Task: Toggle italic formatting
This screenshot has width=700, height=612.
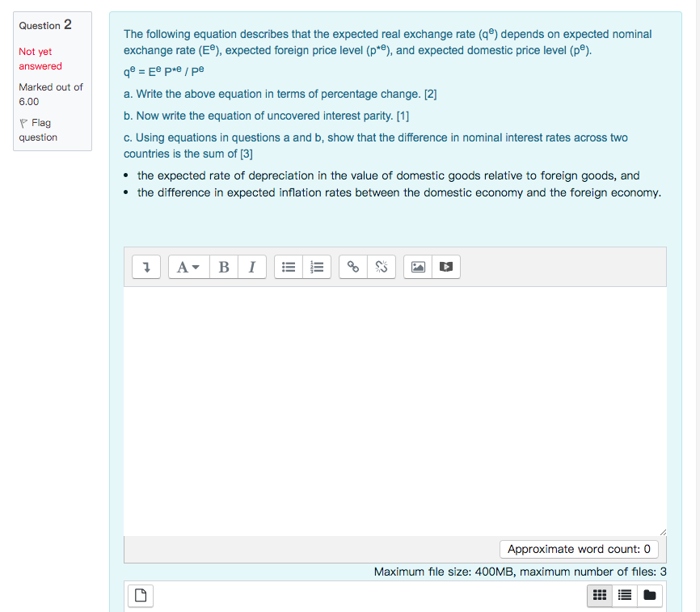Action: click(x=252, y=267)
